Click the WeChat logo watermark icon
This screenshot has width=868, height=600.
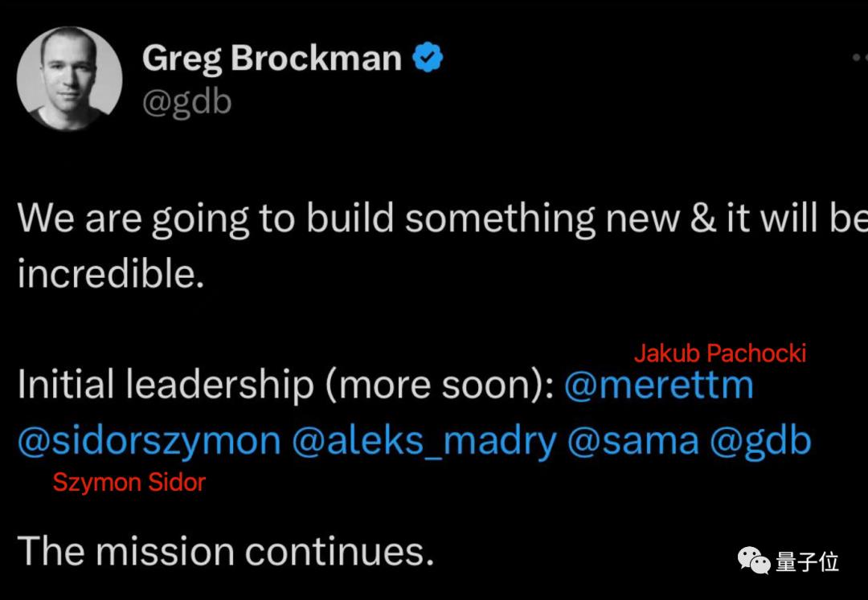coord(755,560)
